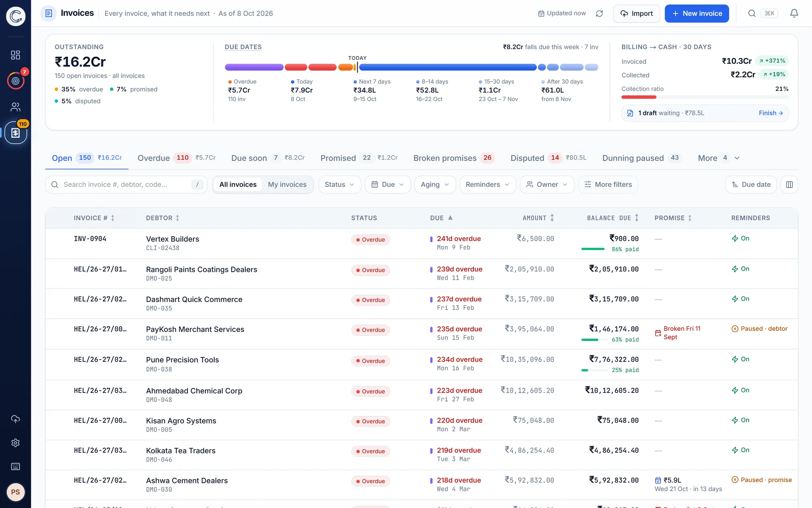Open the contacts people icon in sidebar
The width and height of the screenshot is (812, 508).
[x=15, y=107]
